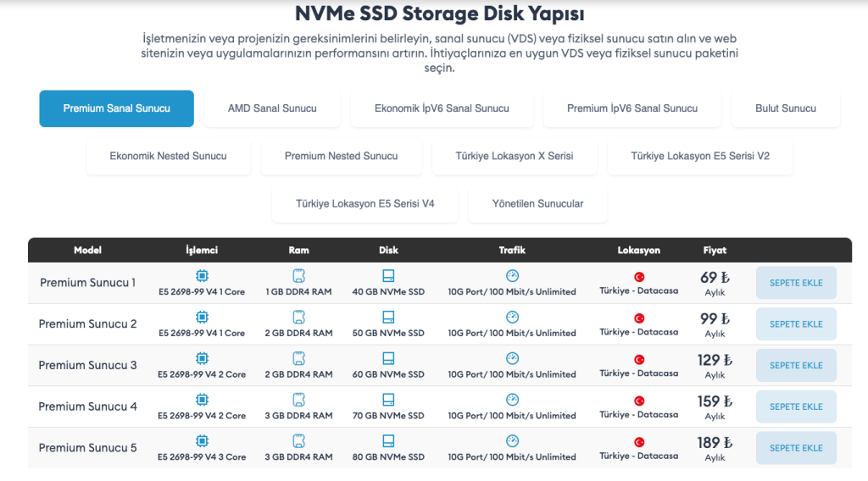Viewport: 868px width, 481px height.
Task: Click the processor icon in Premium Sunucu 5 row
Action: [x=202, y=441]
